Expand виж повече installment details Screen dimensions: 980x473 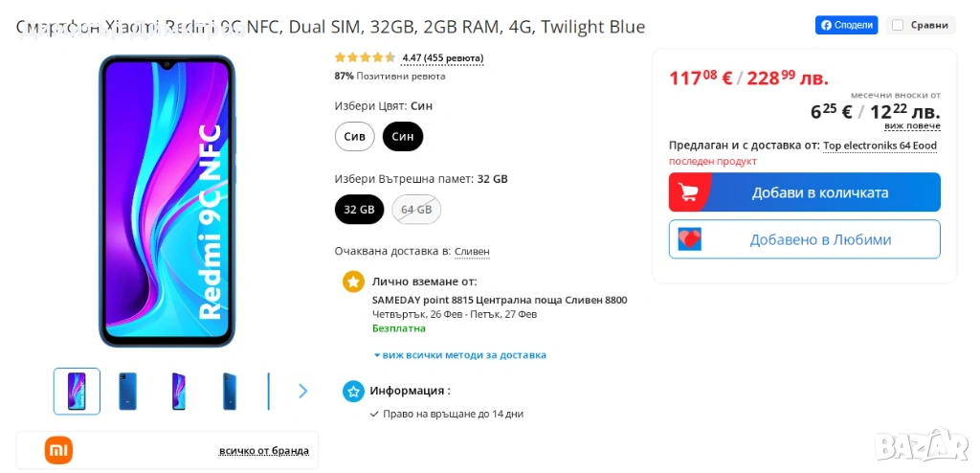coord(911,125)
